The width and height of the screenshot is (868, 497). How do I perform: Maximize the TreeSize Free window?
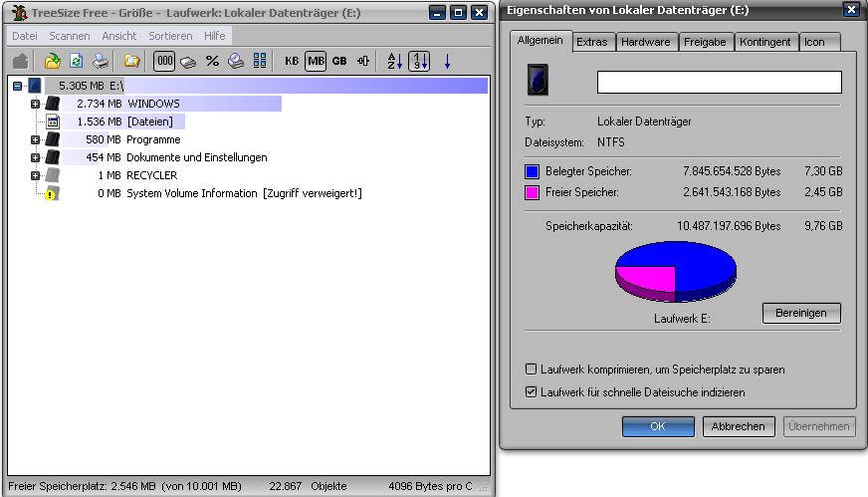point(458,12)
